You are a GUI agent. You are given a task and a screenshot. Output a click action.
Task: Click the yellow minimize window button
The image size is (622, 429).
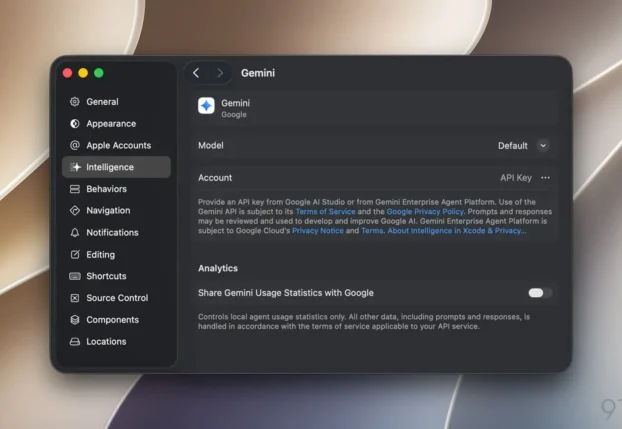(x=83, y=73)
